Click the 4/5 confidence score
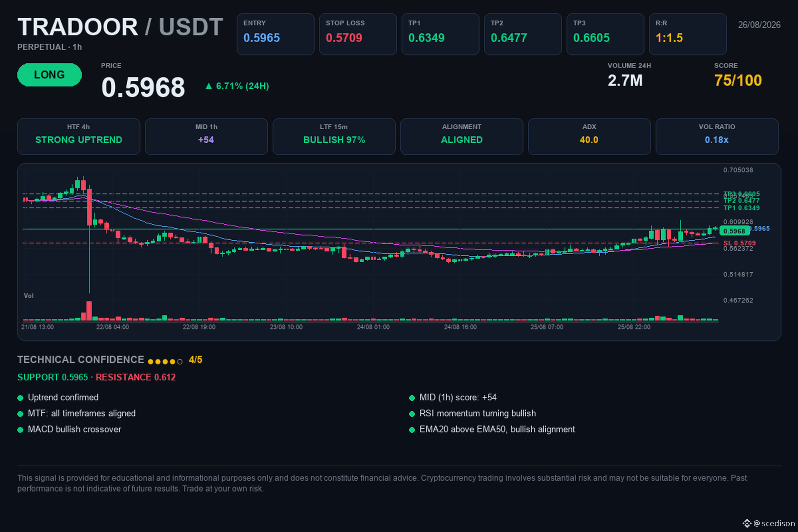Screen dimensions: 798x532 point(196,360)
